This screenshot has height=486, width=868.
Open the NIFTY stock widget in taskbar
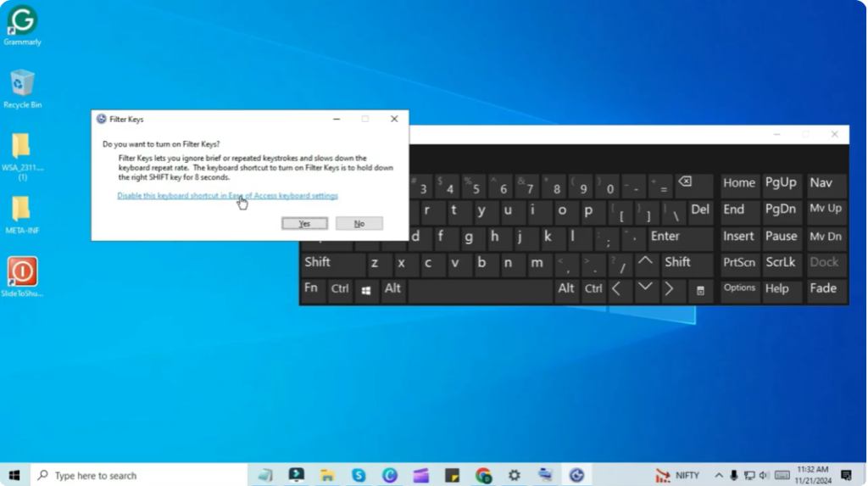coord(678,476)
